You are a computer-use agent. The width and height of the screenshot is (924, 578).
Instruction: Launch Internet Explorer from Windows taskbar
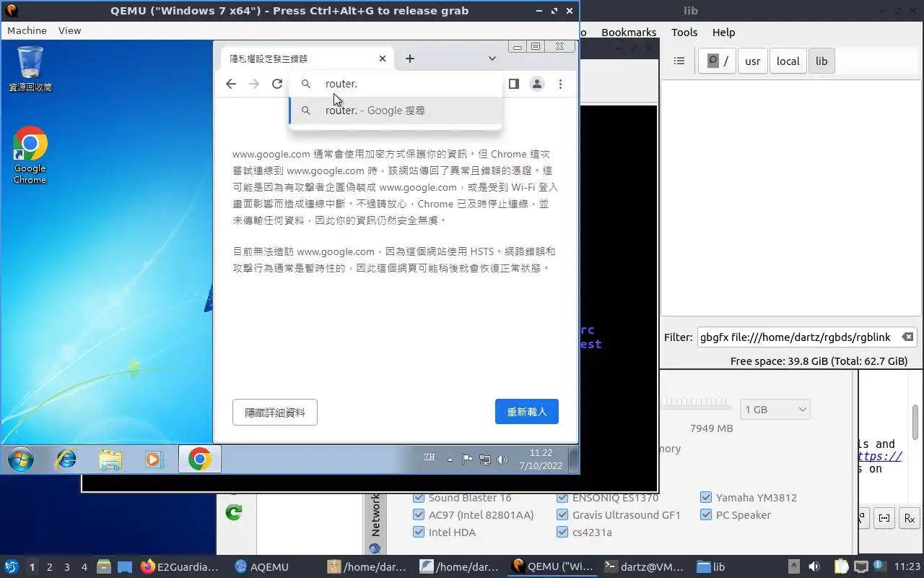click(66, 459)
